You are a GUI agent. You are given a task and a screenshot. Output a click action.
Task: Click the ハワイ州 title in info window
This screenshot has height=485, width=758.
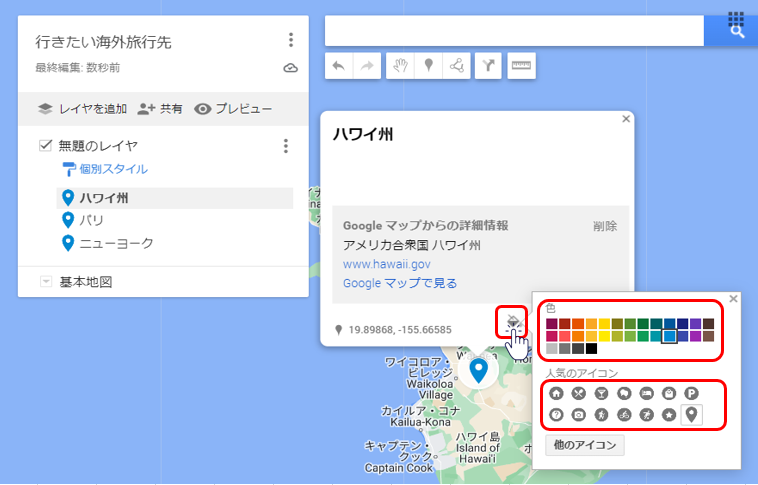363,134
